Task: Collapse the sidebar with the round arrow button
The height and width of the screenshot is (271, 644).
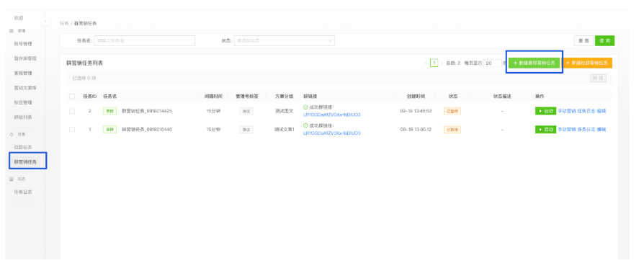Action: [45, 21]
